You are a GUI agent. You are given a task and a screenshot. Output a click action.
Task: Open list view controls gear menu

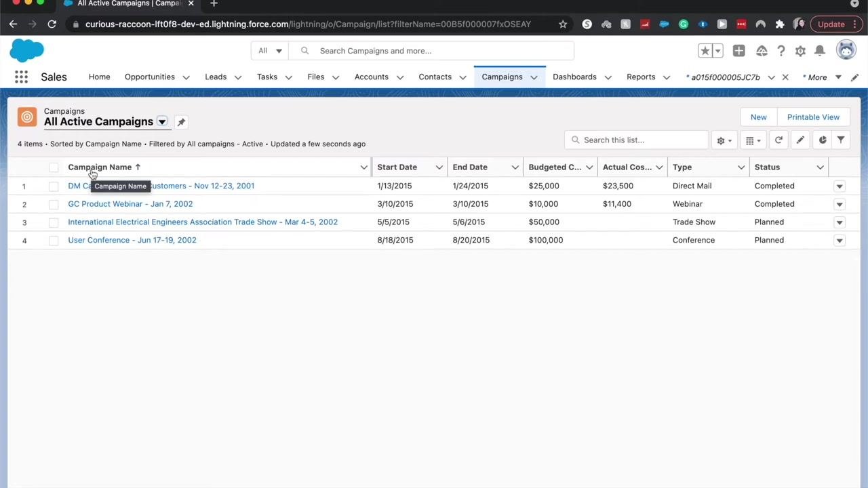[724, 140]
